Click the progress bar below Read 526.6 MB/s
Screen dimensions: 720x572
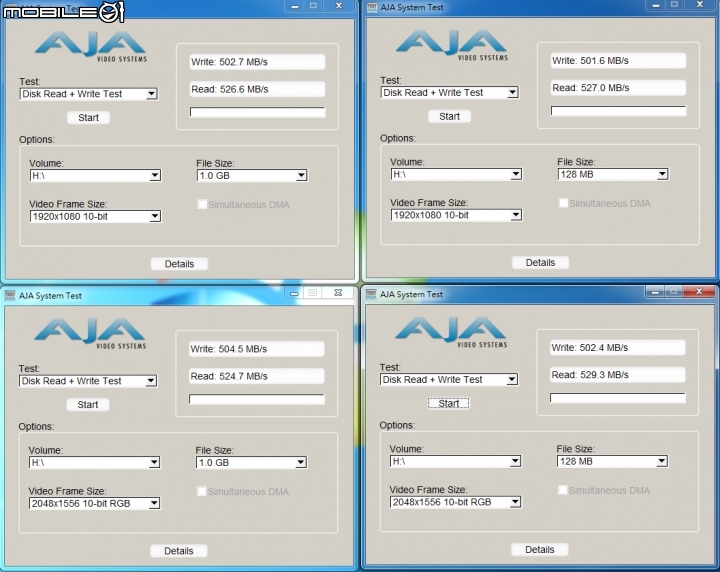point(257,112)
